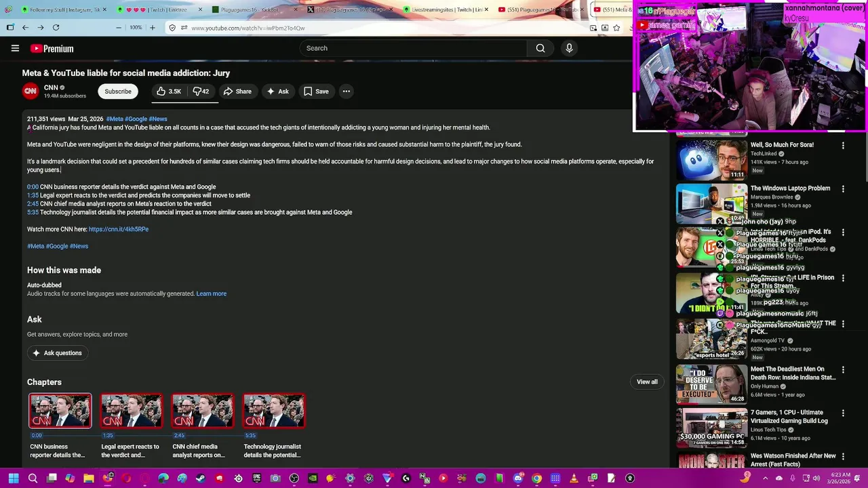Open the cnn.it/4kh5RPe link
Screen dimensions: 868x488
coord(119,229)
